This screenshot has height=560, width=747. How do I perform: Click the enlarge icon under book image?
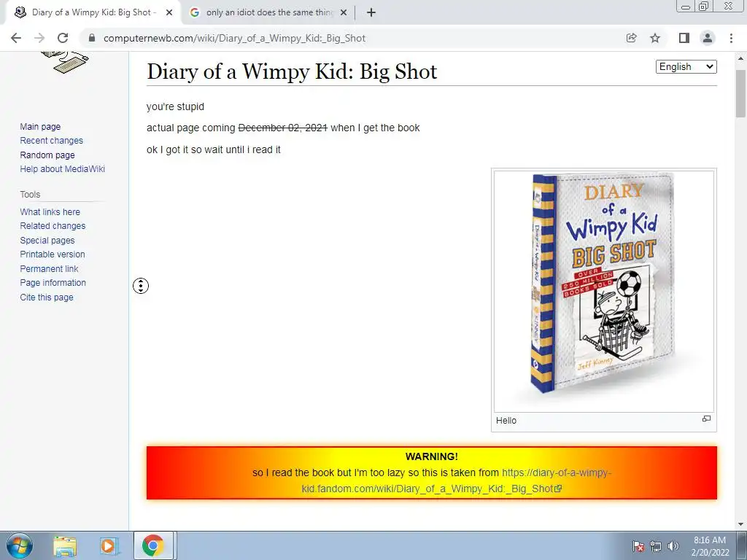tap(706, 419)
